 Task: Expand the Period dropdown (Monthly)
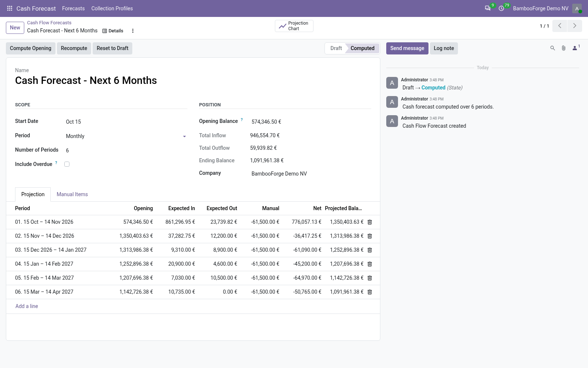click(x=126, y=136)
